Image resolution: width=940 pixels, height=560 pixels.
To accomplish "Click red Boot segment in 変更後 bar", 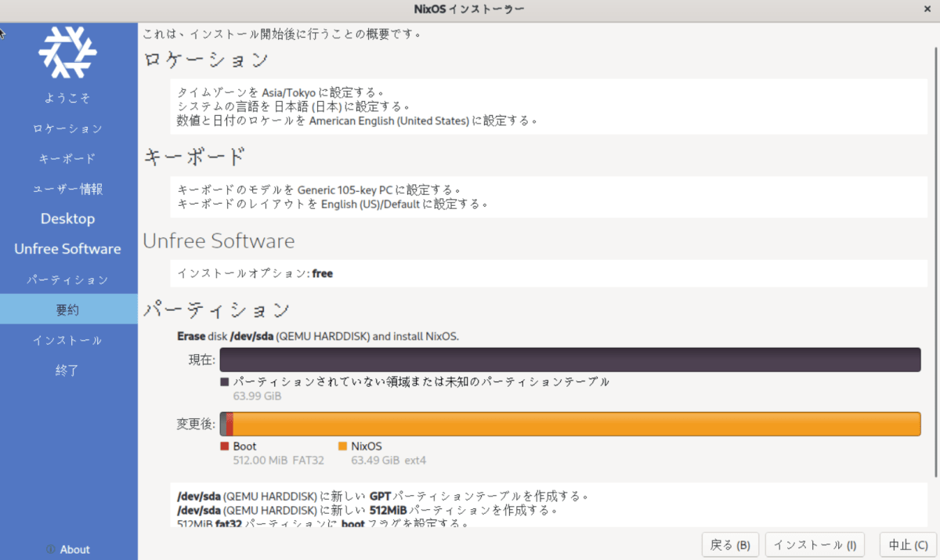I will pyautogui.click(x=230, y=424).
